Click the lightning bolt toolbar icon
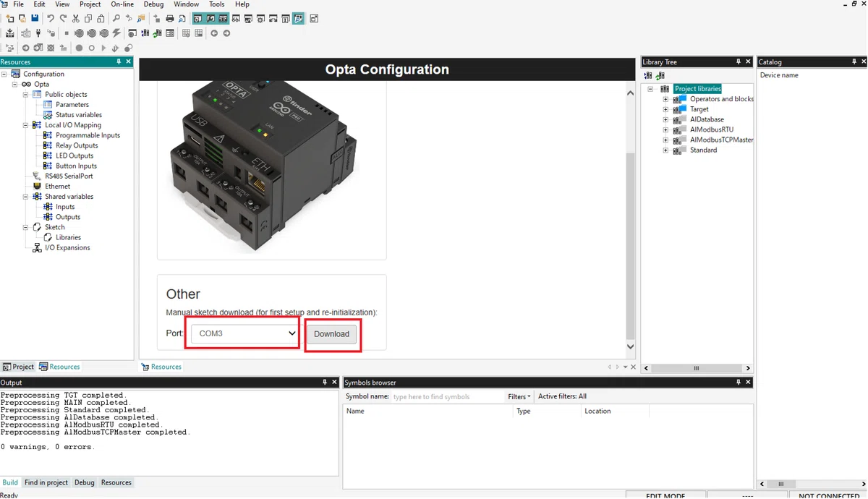The height and width of the screenshot is (499, 868). tap(117, 33)
